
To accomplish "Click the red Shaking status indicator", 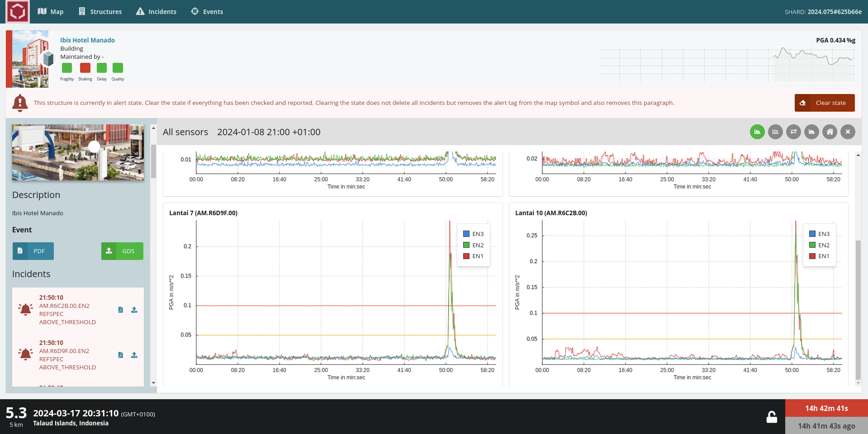I will [85, 68].
